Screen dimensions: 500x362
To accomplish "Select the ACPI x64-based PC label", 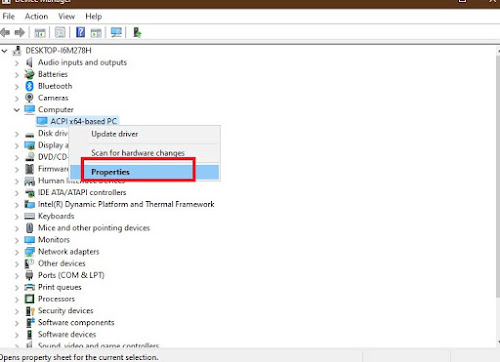I will coord(84,121).
